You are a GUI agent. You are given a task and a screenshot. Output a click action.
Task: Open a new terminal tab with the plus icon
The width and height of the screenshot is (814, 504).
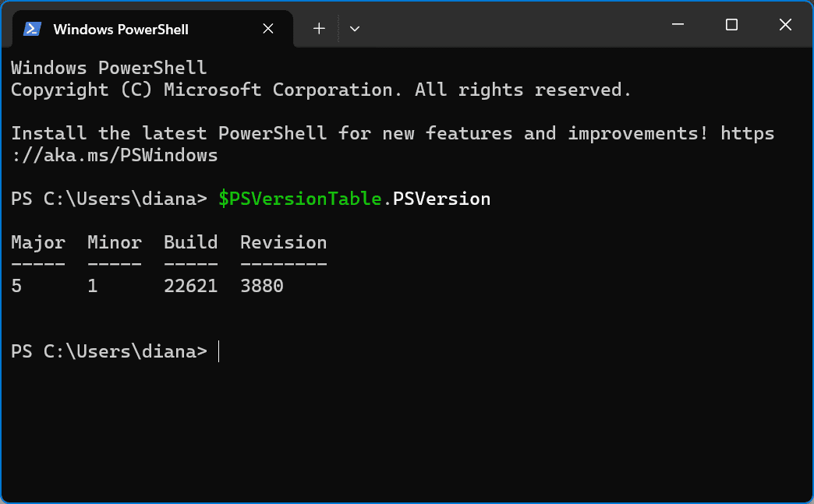point(319,28)
